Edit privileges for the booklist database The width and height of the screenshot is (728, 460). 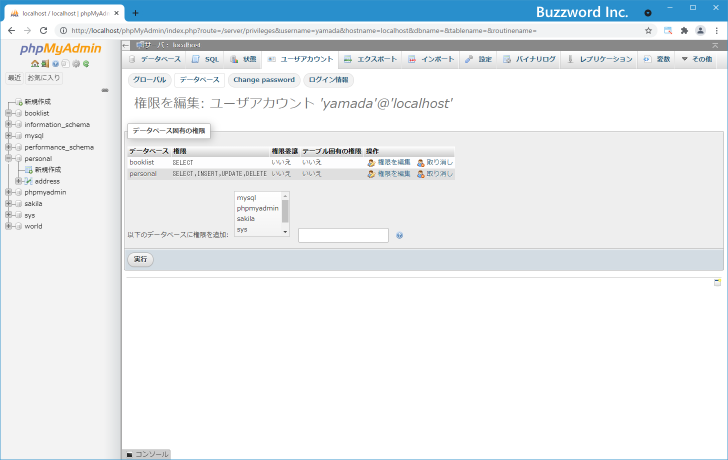(x=389, y=161)
